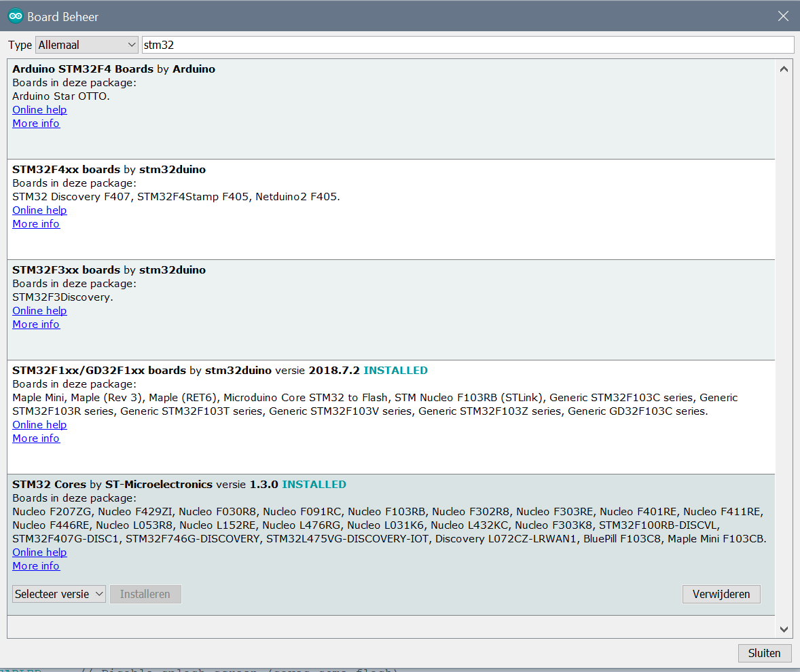Open Online help for STM32F1xx/GD32F1xx boards

pyautogui.click(x=39, y=425)
